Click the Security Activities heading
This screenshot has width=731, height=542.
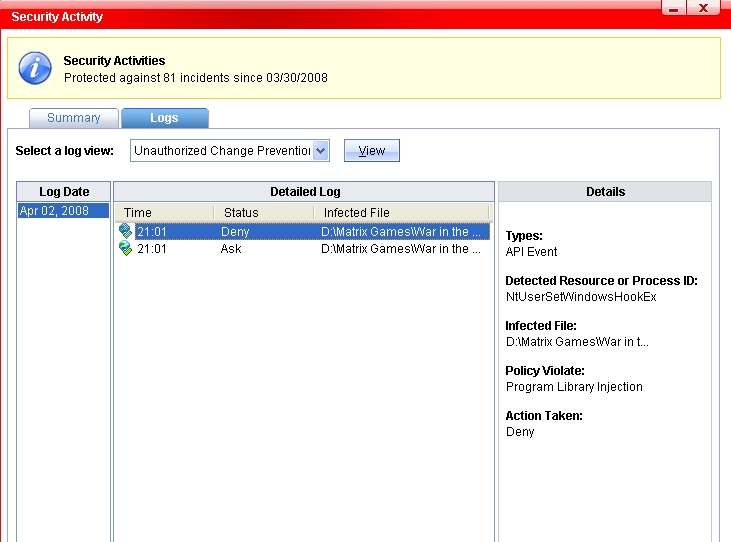(114, 61)
